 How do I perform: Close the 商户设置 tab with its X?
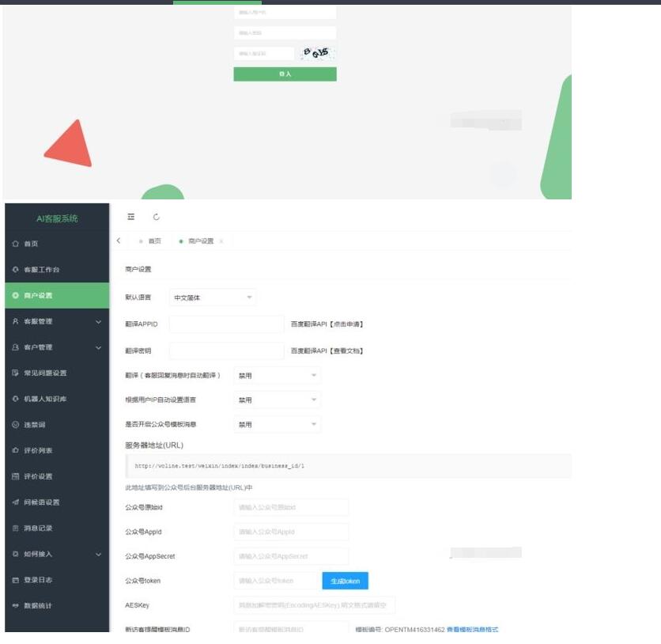(x=221, y=241)
